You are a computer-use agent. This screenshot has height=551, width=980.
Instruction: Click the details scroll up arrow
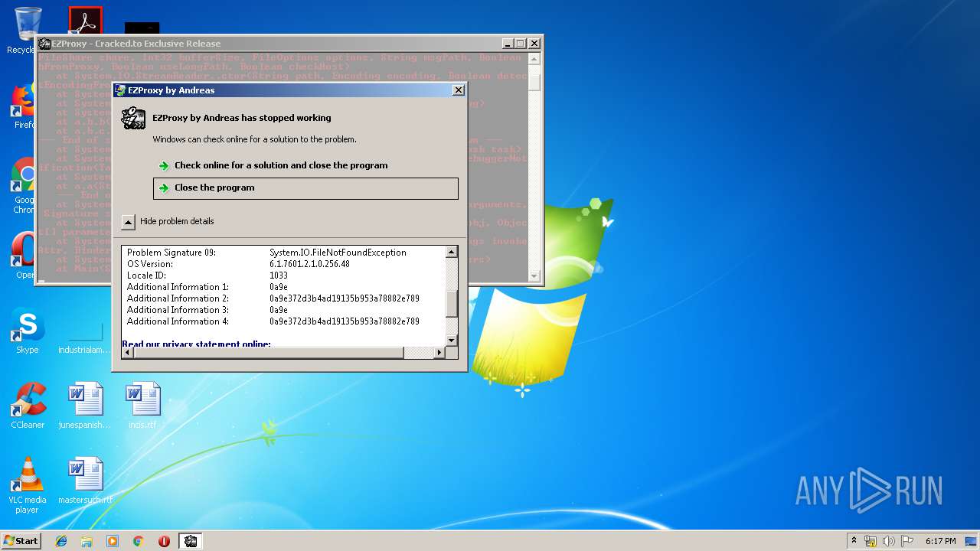click(452, 252)
